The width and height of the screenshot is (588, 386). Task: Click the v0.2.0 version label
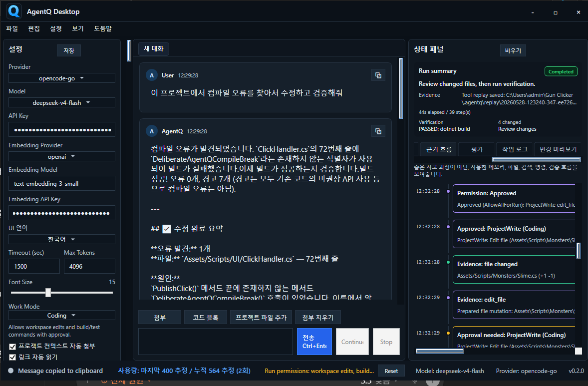click(x=576, y=371)
